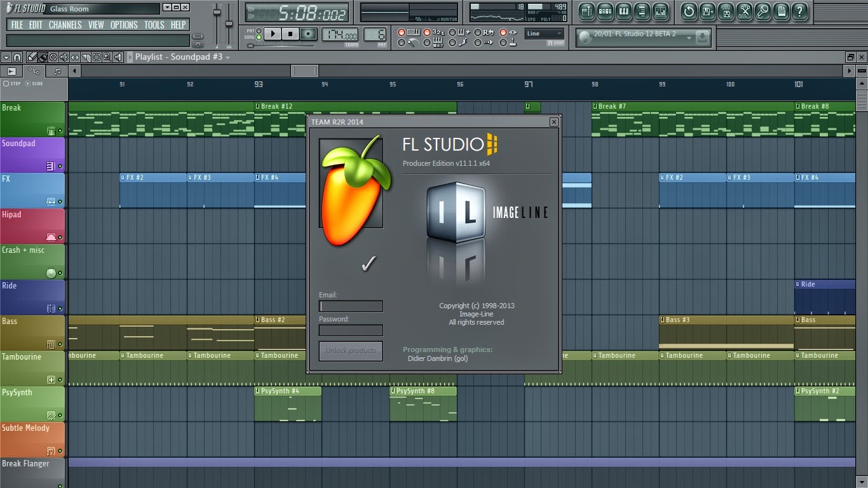Toggle the Playlist snap magnet button

17,57
